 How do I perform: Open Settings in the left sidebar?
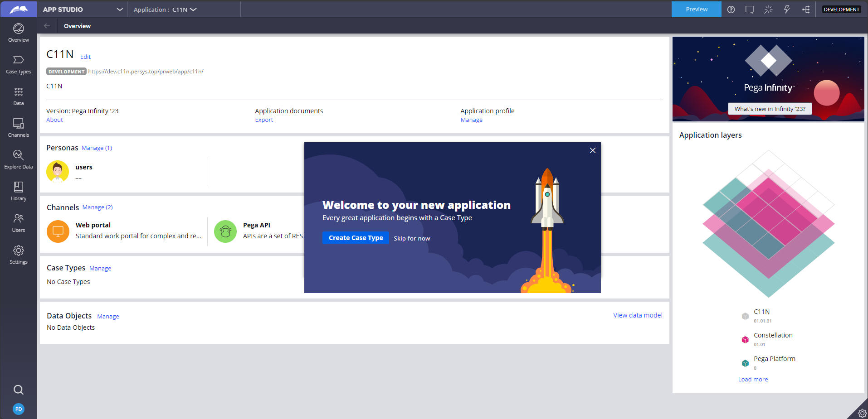[18, 255]
